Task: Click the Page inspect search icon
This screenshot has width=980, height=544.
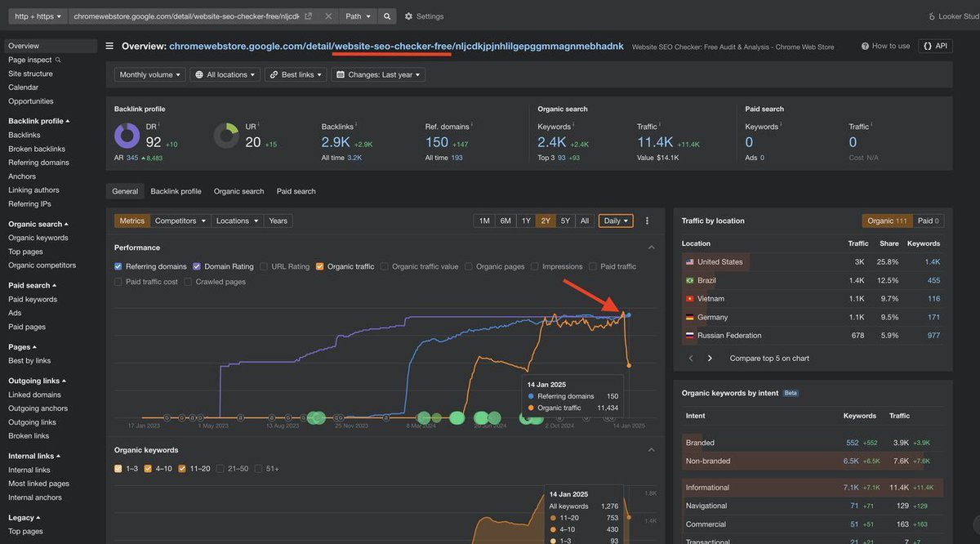Action: pos(58,60)
